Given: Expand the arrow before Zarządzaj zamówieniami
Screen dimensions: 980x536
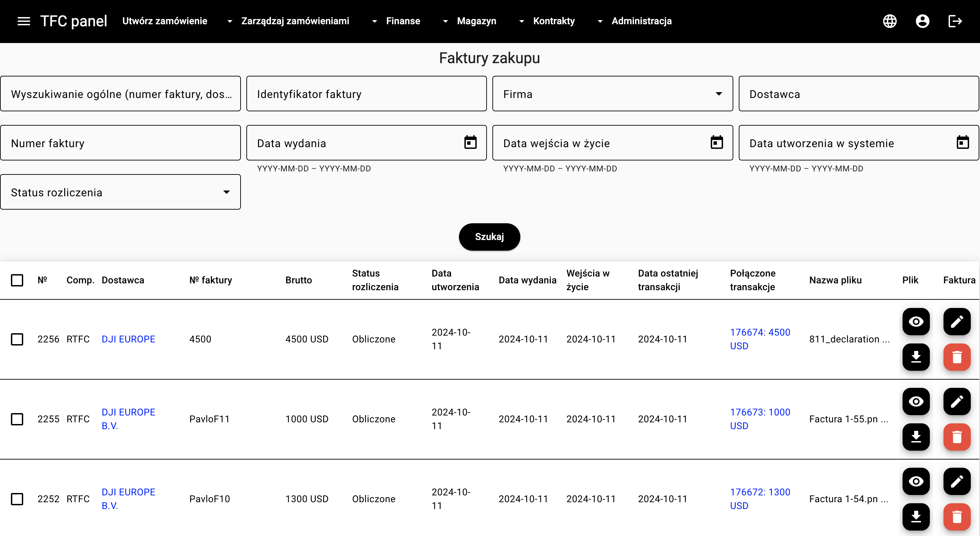Looking at the screenshot, I should [230, 21].
